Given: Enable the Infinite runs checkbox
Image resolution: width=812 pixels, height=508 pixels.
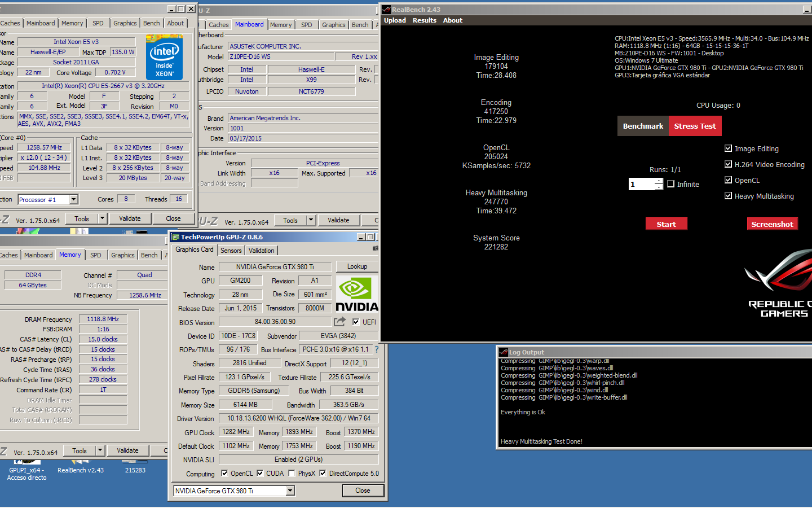Looking at the screenshot, I should point(670,184).
